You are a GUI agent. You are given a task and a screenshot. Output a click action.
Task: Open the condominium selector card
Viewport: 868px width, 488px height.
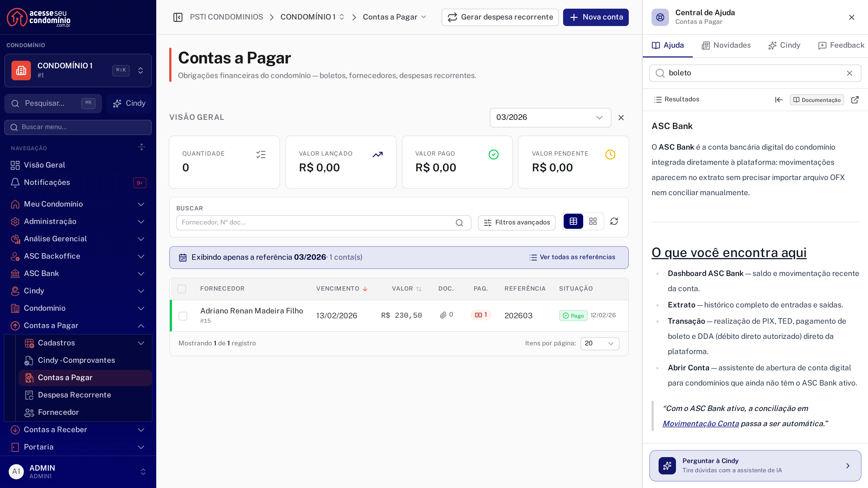[x=78, y=70]
